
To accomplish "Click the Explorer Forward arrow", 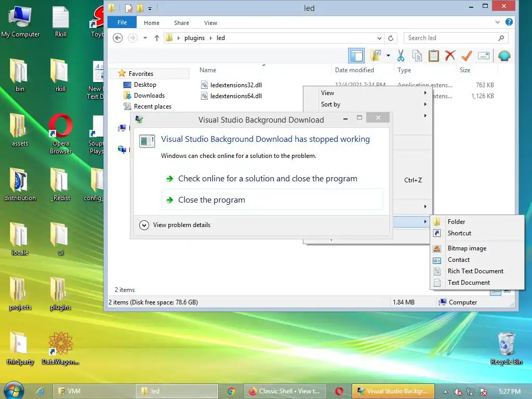I will [x=132, y=37].
